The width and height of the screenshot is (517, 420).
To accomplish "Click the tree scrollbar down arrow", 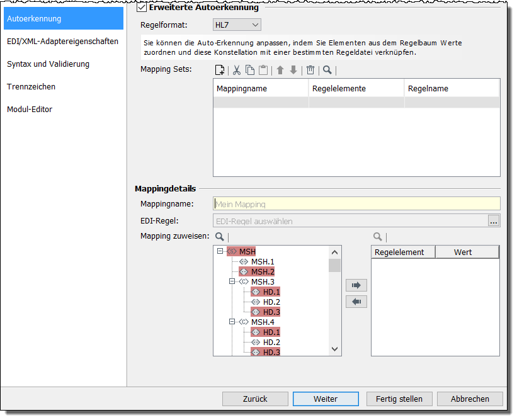I will tap(334, 349).
